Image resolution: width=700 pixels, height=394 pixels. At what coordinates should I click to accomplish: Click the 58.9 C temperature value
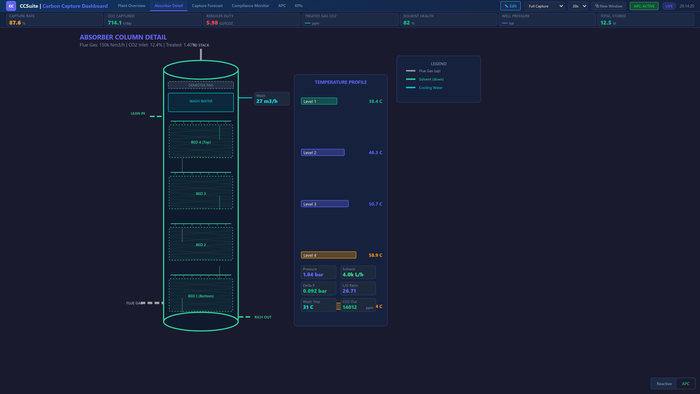(375, 255)
